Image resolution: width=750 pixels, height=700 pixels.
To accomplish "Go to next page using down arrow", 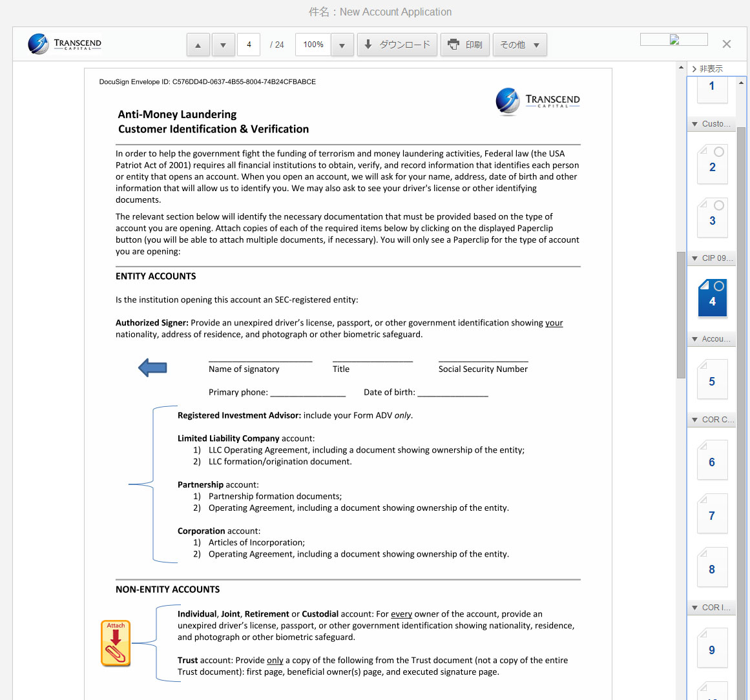I will 223,45.
